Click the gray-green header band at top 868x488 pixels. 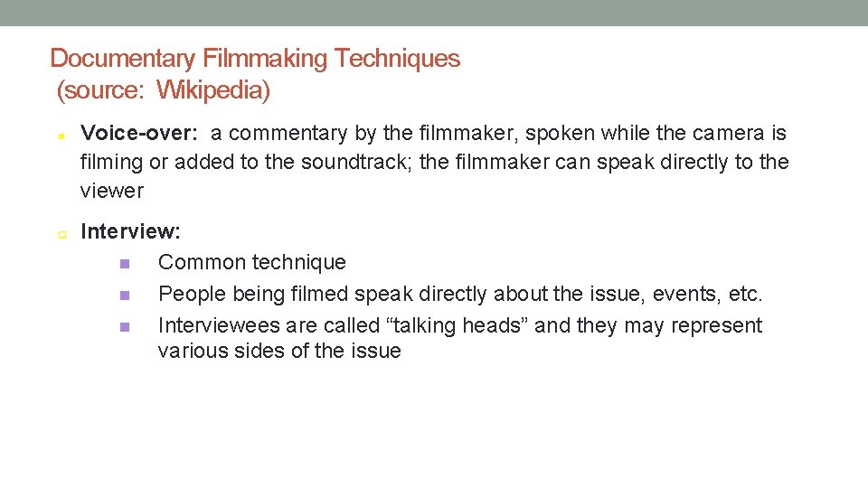tap(434, 13)
